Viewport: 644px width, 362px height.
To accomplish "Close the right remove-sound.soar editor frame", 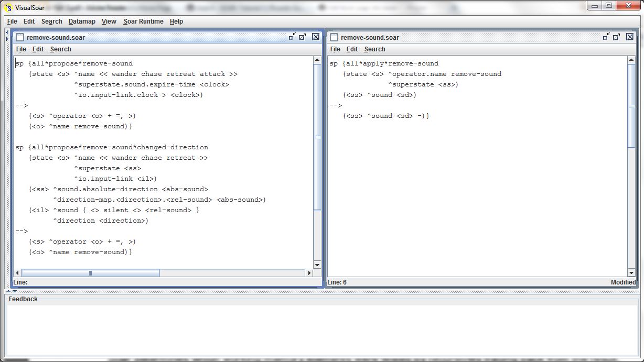I will pos(630,37).
